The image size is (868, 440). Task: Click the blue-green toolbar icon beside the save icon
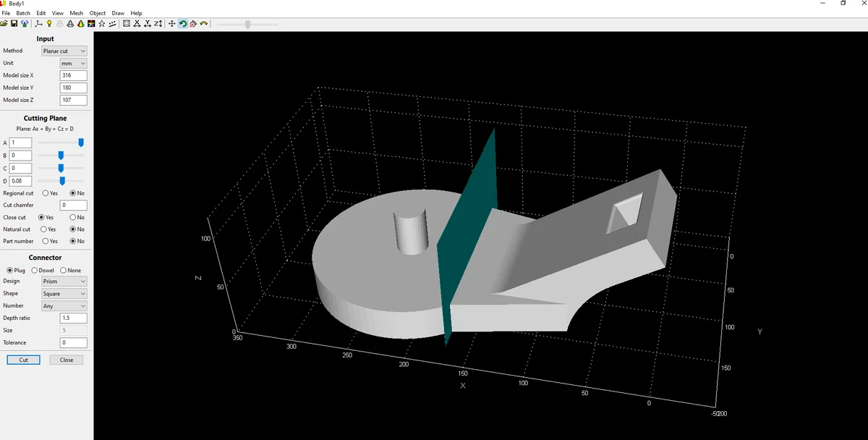tap(25, 24)
